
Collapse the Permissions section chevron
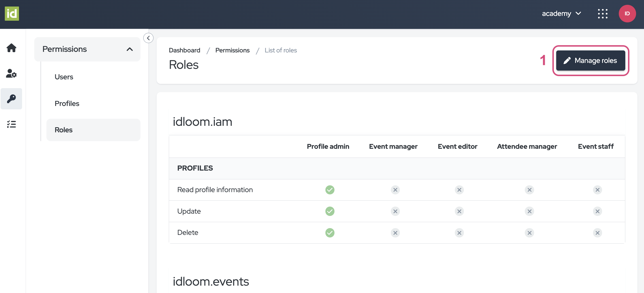point(130,49)
